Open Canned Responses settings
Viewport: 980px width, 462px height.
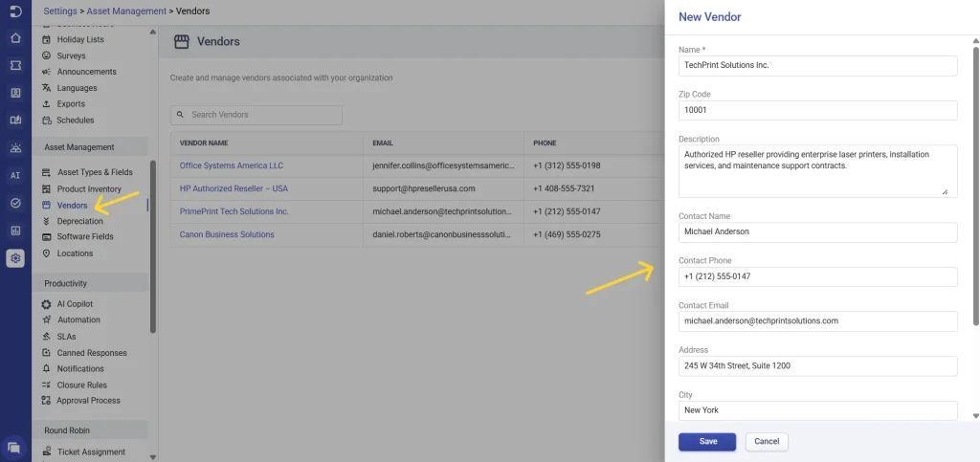[92, 353]
